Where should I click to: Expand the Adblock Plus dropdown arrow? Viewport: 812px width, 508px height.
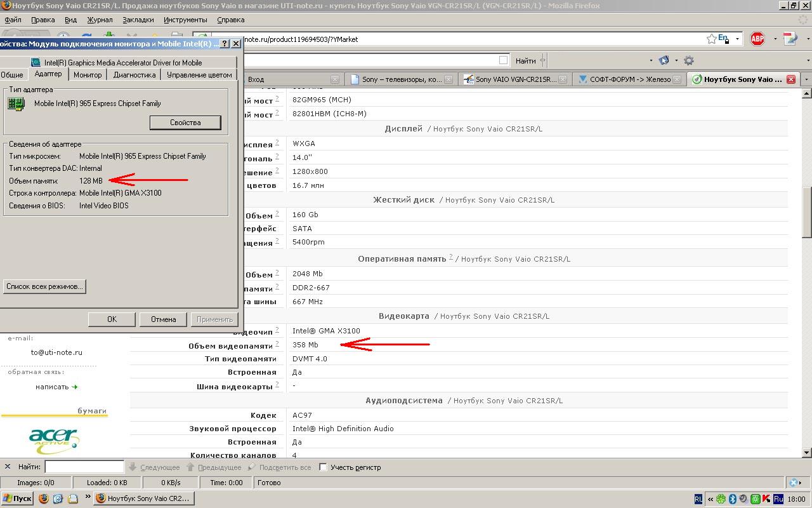775,39
